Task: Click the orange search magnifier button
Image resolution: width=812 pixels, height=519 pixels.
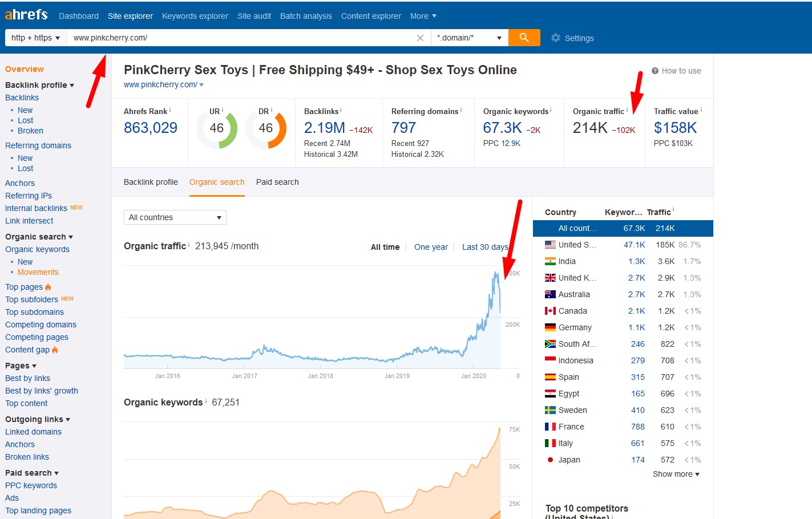Action: click(x=524, y=38)
